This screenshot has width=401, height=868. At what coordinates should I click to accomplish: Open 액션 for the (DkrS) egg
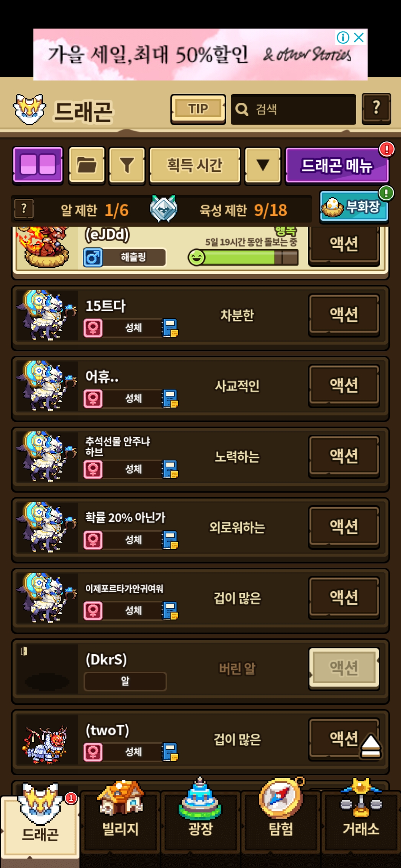(344, 668)
